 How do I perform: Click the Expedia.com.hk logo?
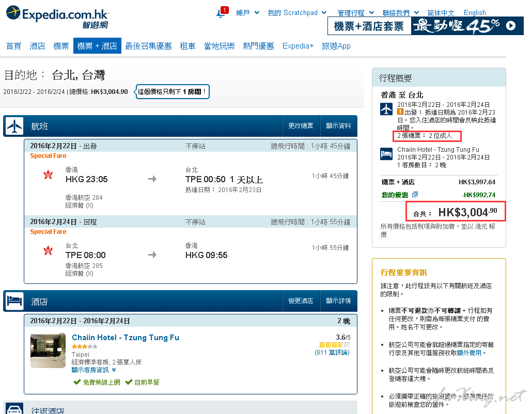click(x=58, y=17)
